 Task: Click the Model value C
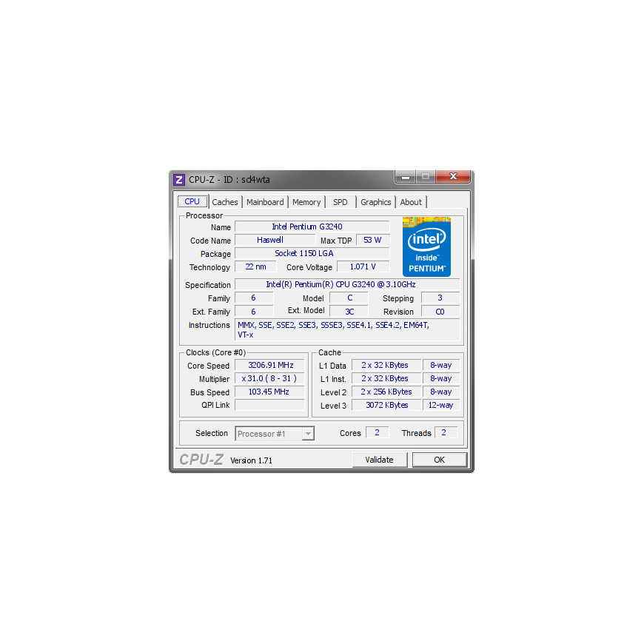tap(349, 298)
